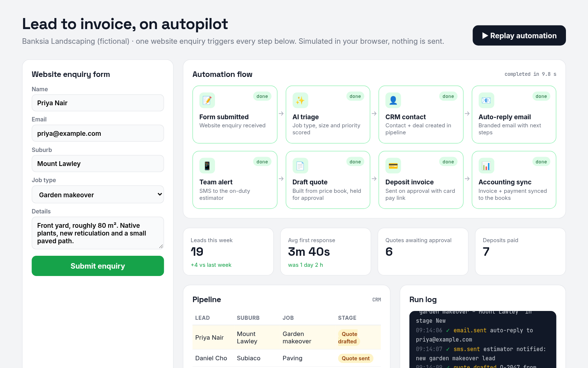Click the Deposit invoice credit card icon
The image size is (588, 368).
click(x=393, y=166)
